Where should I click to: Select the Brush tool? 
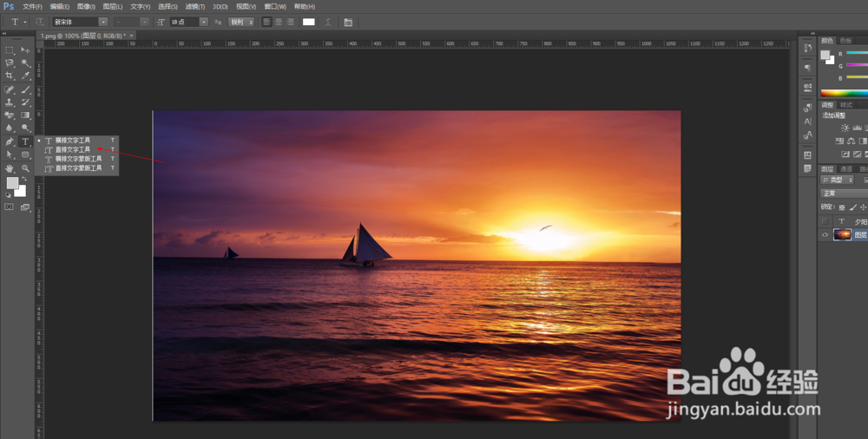pyautogui.click(x=25, y=89)
